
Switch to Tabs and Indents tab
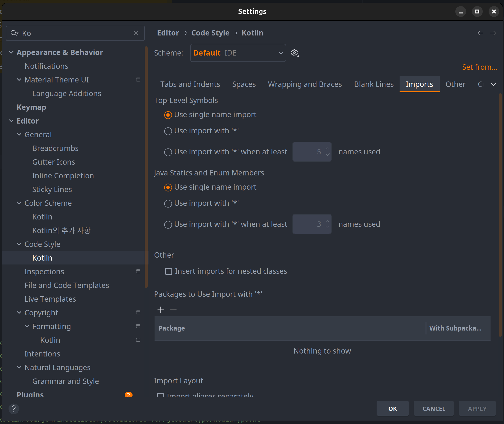pyautogui.click(x=190, y=84)
